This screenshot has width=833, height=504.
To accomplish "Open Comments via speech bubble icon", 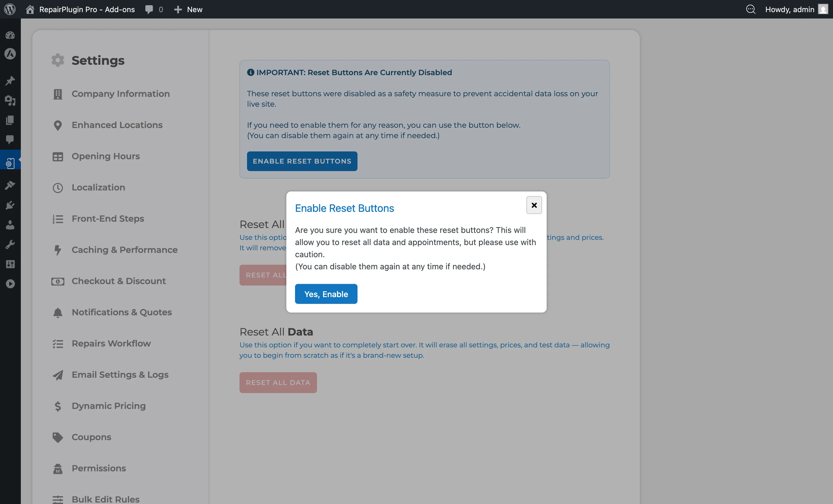I will pos(10,140).
